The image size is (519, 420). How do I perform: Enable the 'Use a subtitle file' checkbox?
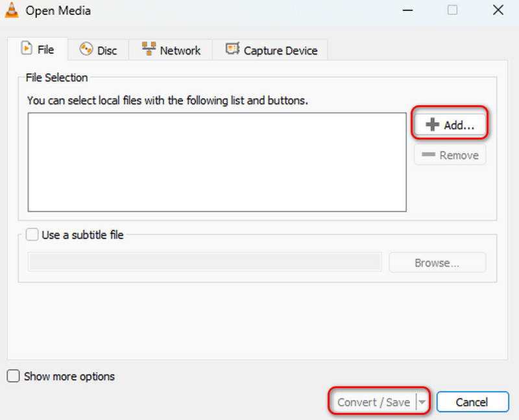(x=32, y=235)
